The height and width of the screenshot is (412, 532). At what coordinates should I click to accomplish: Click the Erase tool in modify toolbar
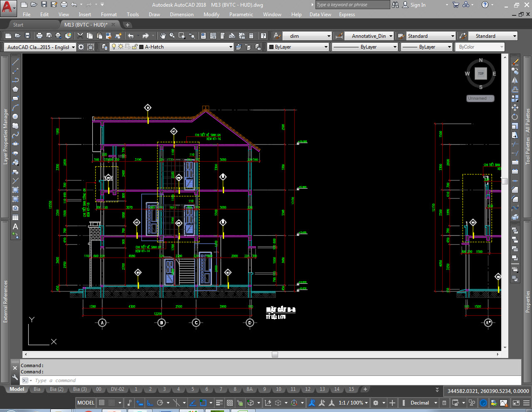[x=515, y=62]
